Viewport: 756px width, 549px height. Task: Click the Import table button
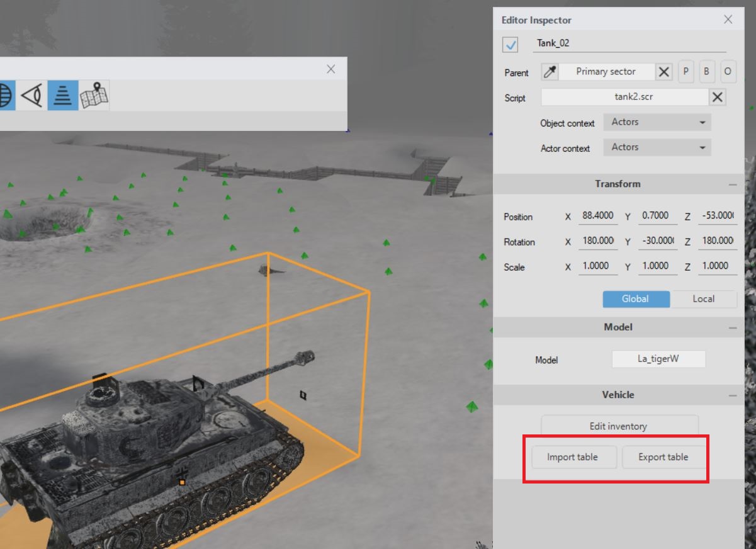coord(572,457)
